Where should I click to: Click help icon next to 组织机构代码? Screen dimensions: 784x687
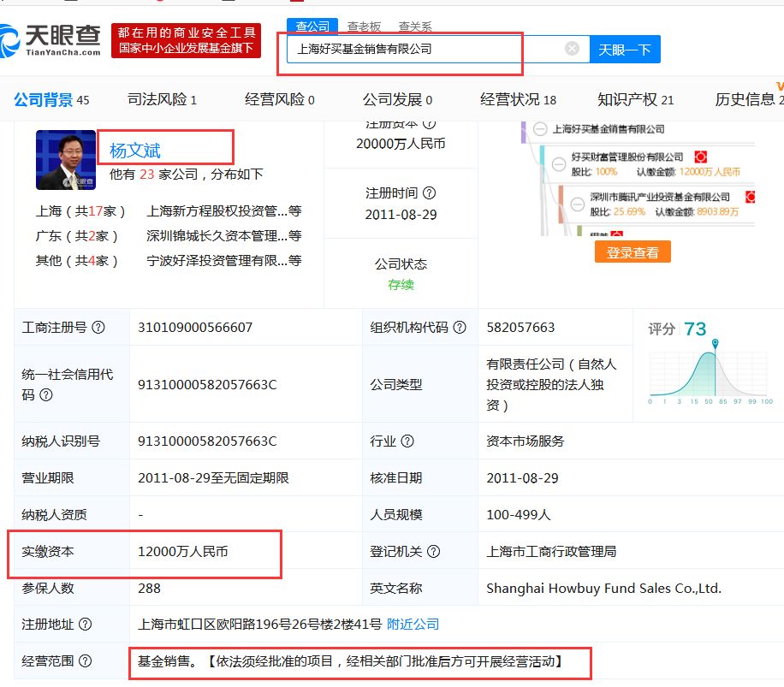[x=460, y=328]
